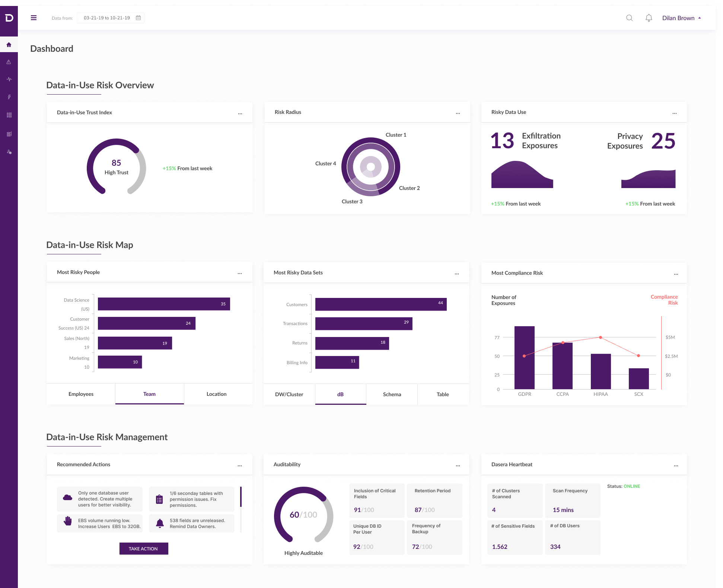The image size is (723, 588).
Task: Toggle the hamburger menu icon
Action: click(34, 18)
